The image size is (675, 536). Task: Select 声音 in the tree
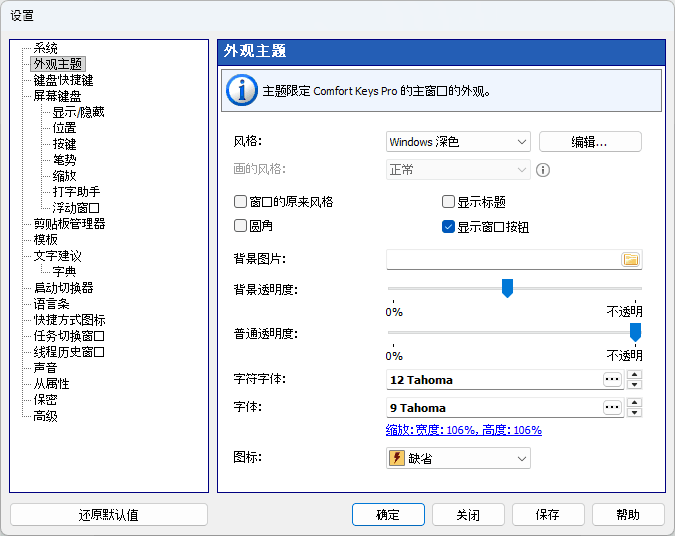coord(46,368)
